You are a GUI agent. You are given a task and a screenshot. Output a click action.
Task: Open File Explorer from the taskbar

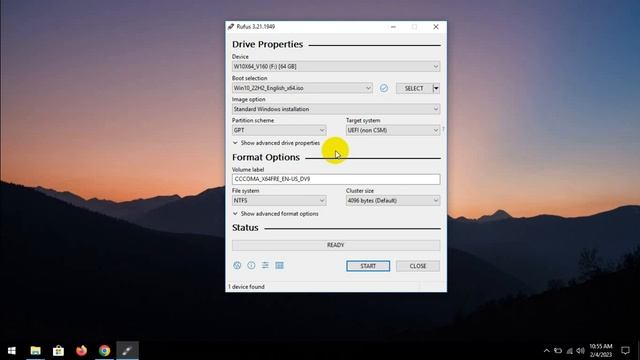tap(36, 350)
